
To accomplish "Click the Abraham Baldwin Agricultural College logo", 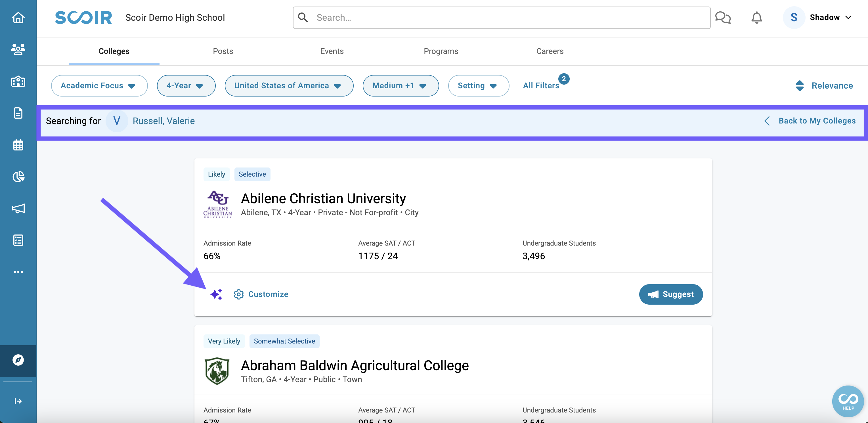I will point(217,371).
